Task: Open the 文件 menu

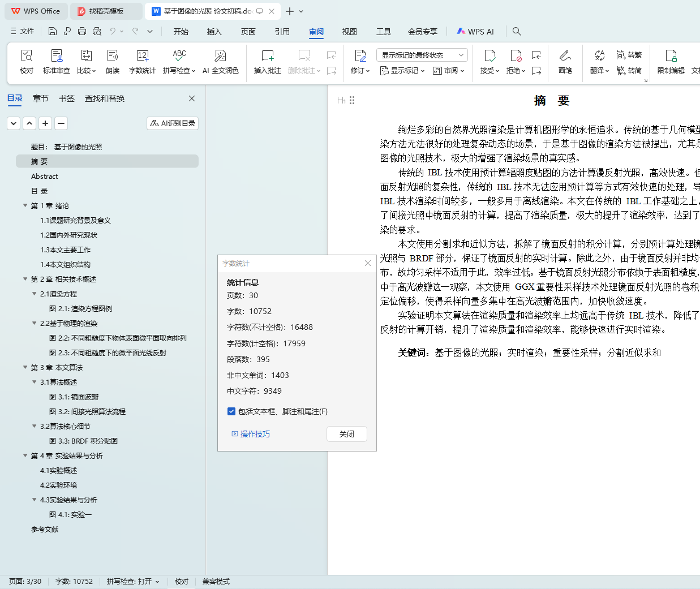Action: [23, 31]
